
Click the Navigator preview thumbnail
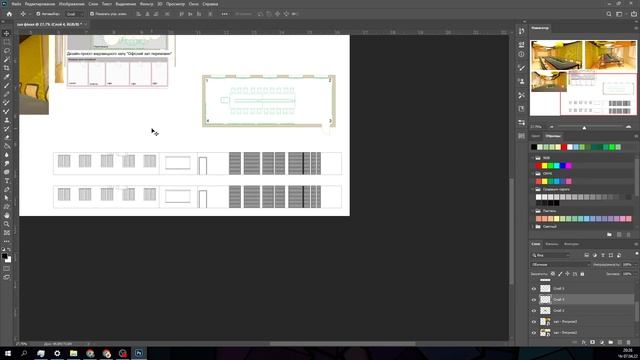point(583,78)
